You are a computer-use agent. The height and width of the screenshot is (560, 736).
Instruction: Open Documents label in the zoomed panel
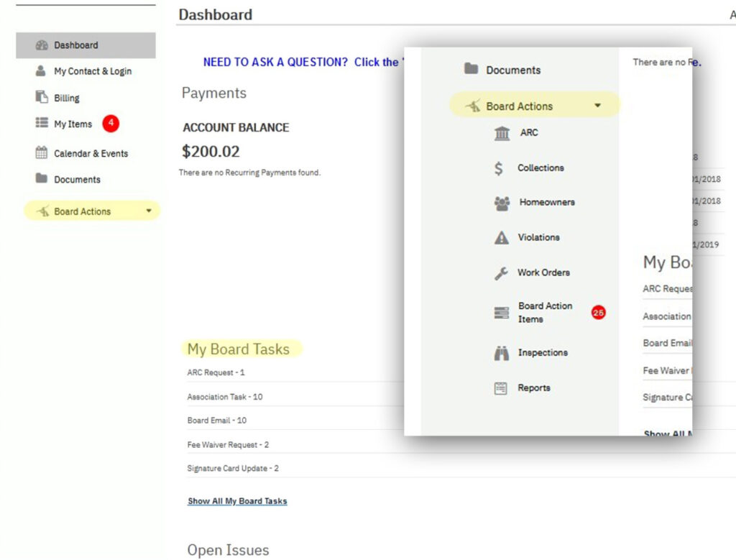point(513,70)
